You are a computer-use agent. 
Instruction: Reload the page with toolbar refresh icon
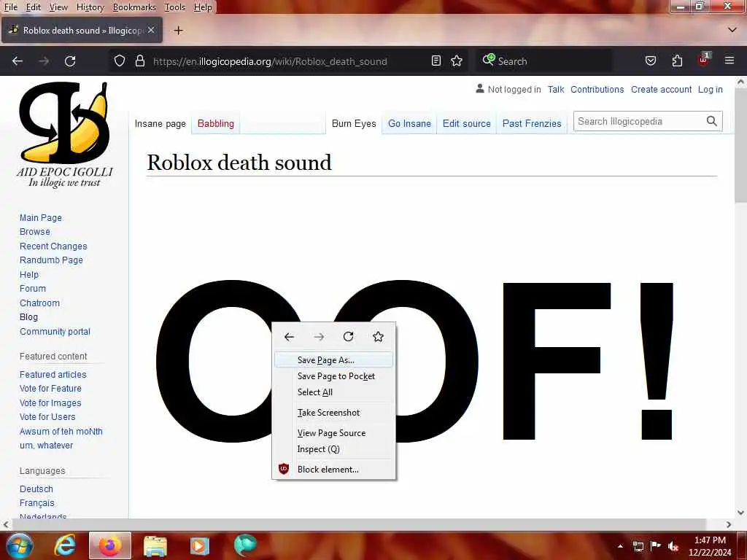tap(70, 61)
